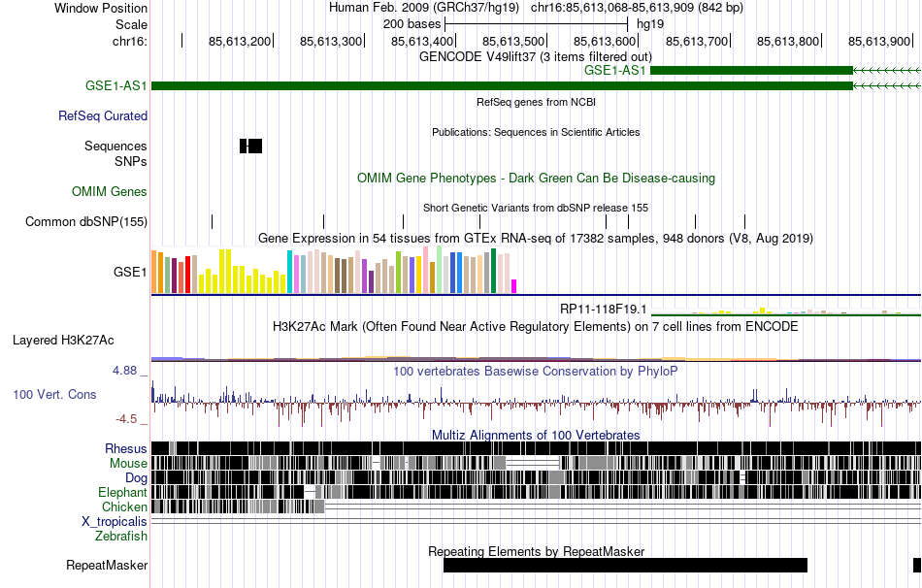Click the black publication sequence item

(251, 146)
